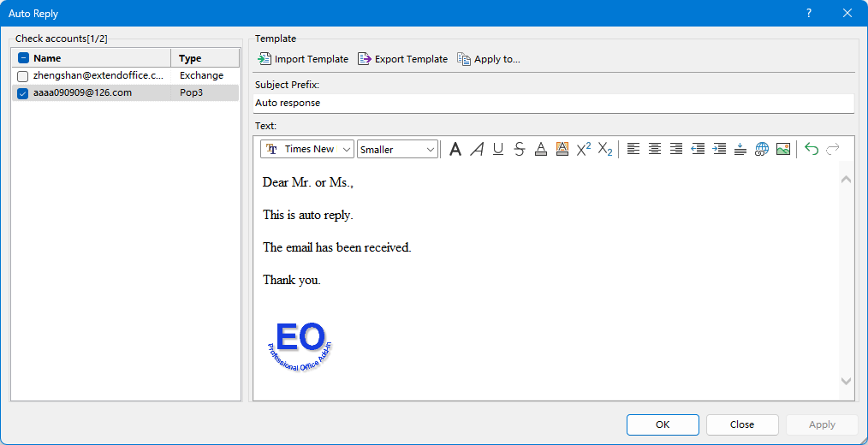Image resolution: width=868 pixels, height=445 pixels.
Task: Toggle the select-all checkbox beside Name
Action: (23, 58)
